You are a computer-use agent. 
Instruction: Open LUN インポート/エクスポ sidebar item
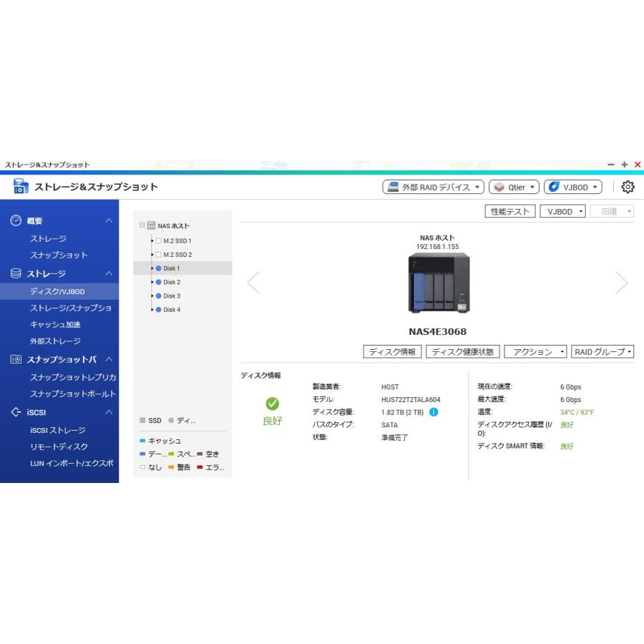(72, 463)
